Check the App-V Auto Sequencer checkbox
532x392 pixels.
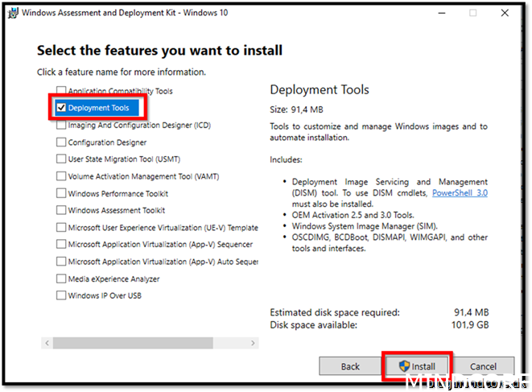[61, 262]
